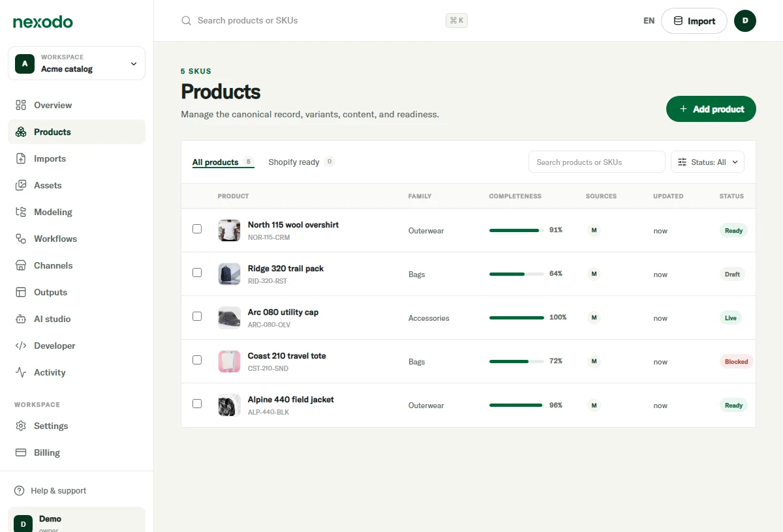783x532 pixels.
Task: Switch language with the EN selector
Action: 649,21
